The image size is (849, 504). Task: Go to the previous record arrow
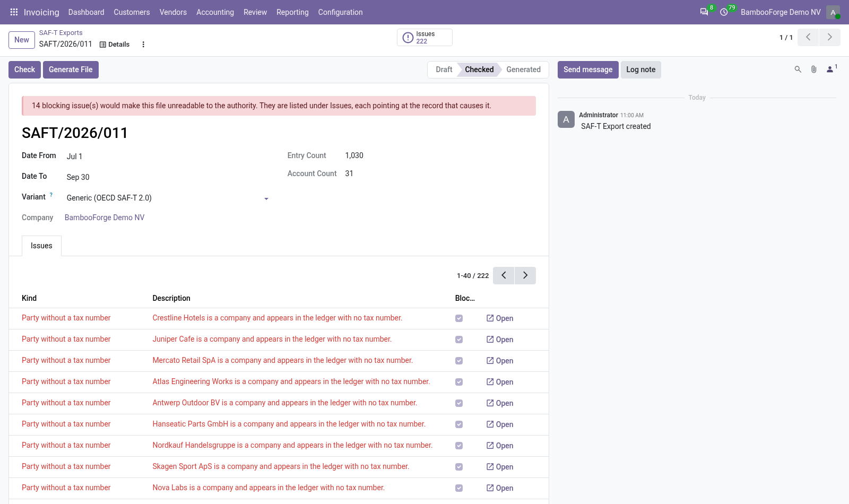808,37
